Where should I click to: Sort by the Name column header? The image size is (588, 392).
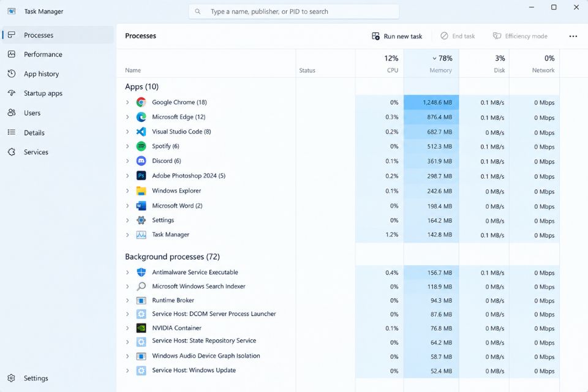[206, 64]
